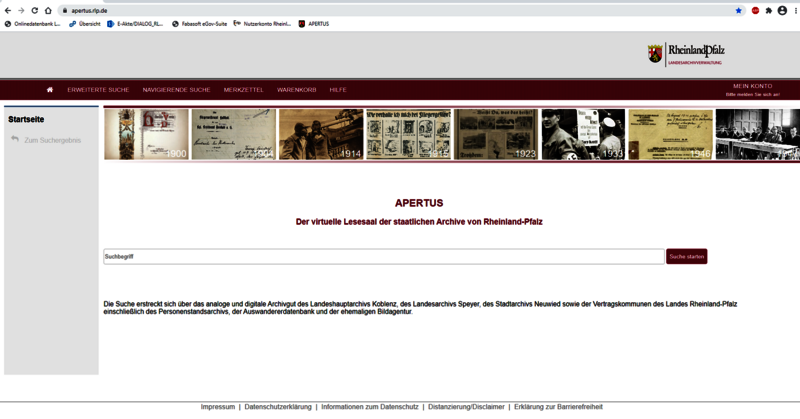Screen dimensions: 800x419
Task: Open the APERTUS bookmark
Action: point(314,24)
